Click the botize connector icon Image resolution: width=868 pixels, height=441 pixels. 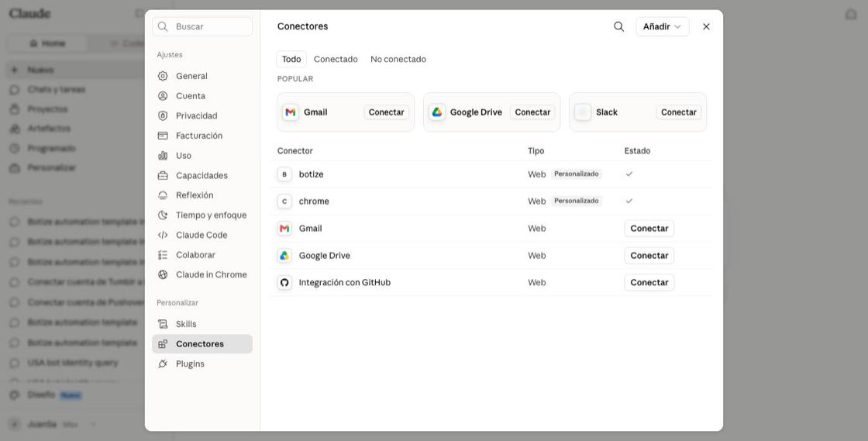click(x=284, y=174)
